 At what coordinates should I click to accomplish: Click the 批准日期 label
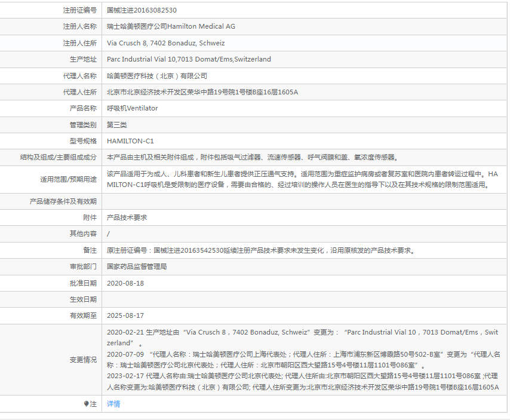(83, 283)
